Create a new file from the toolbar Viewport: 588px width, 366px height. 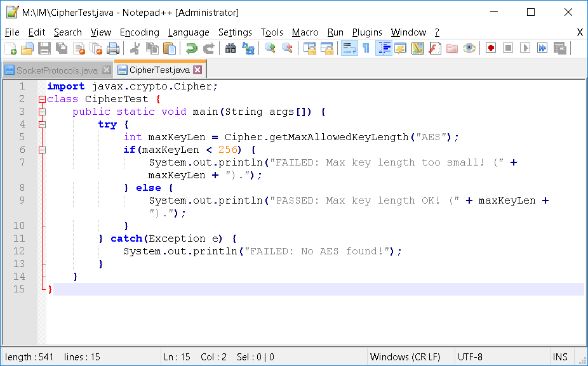11,48
